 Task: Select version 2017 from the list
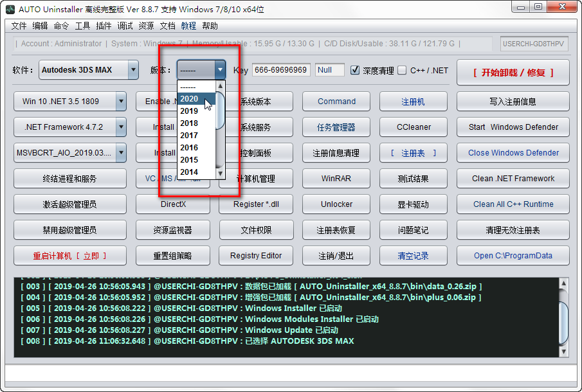(x=196, y=136)
